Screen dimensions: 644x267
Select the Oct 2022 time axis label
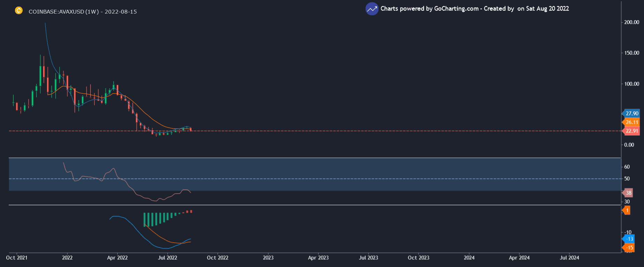(x=217, y=258)
